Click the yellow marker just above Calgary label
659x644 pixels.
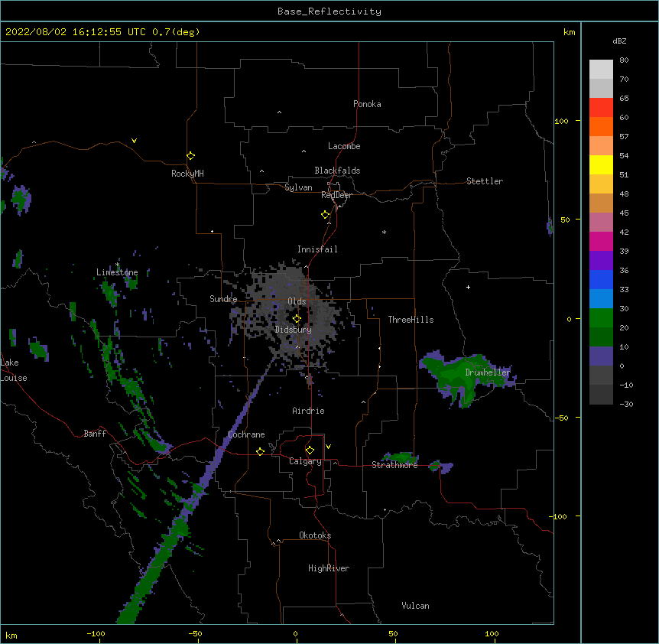tap(310, 450)
